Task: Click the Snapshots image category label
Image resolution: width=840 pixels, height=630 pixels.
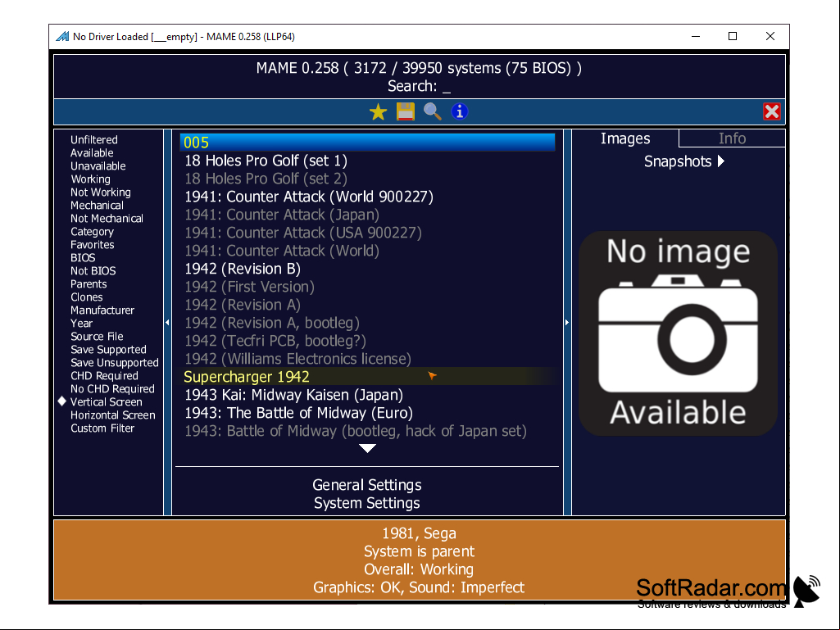Action: tap(678, 161)
